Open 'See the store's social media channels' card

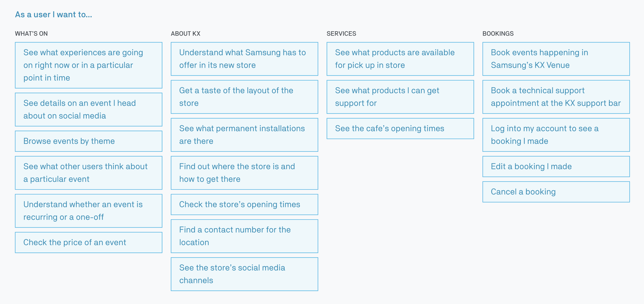pyautogui.click(x=244, y=274)
